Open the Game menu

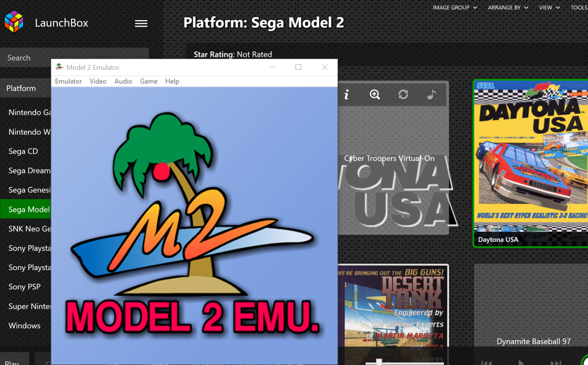click(148, 81)
